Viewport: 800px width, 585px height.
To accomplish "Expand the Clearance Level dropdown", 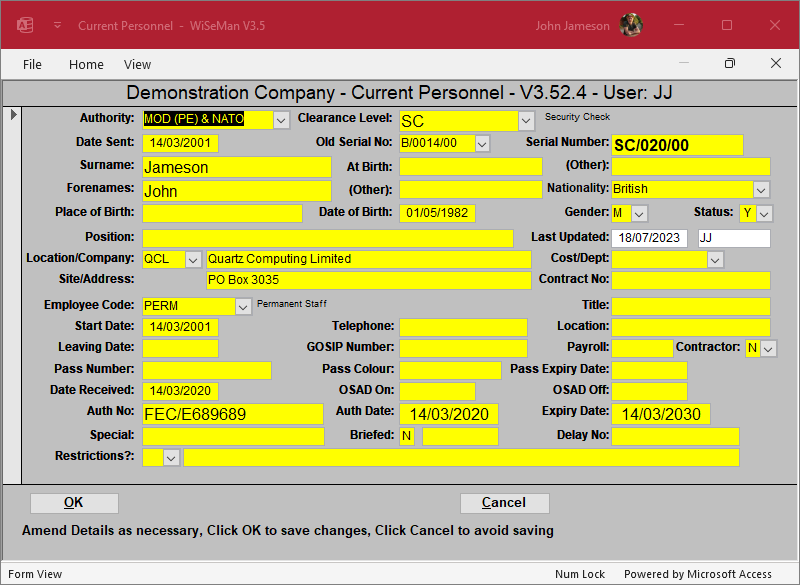I will (x=527, y=121).
